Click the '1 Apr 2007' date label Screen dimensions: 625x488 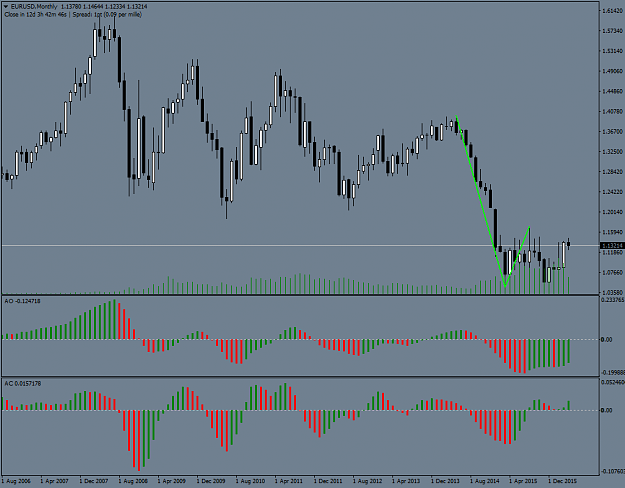click(x=55, y=481)
